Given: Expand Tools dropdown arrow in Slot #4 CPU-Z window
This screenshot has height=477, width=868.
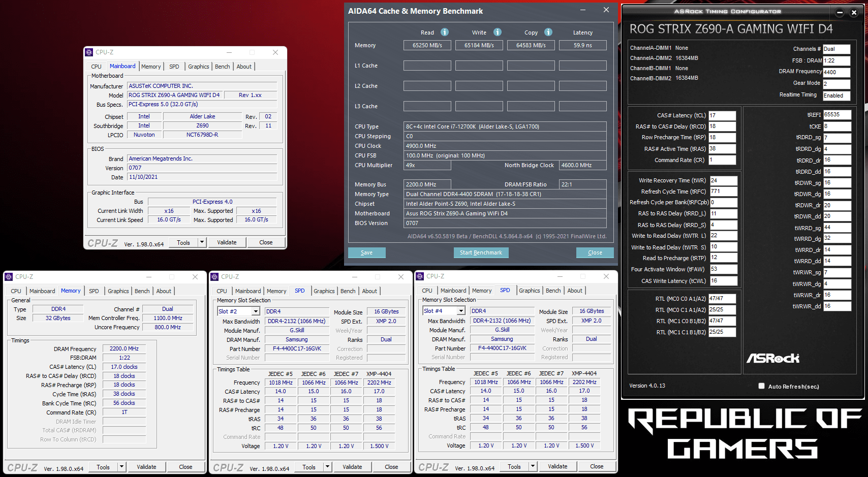Looking at the screenshot, I should 533,466.
